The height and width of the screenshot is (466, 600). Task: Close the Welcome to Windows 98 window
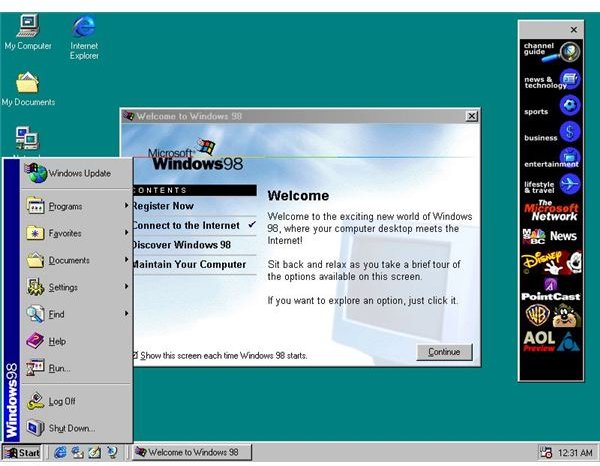[472, 116]
